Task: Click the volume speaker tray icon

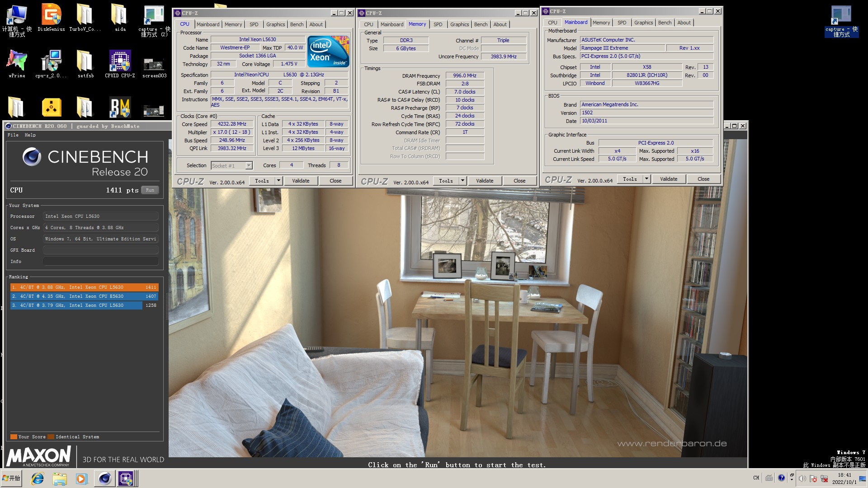Action: 802,479
